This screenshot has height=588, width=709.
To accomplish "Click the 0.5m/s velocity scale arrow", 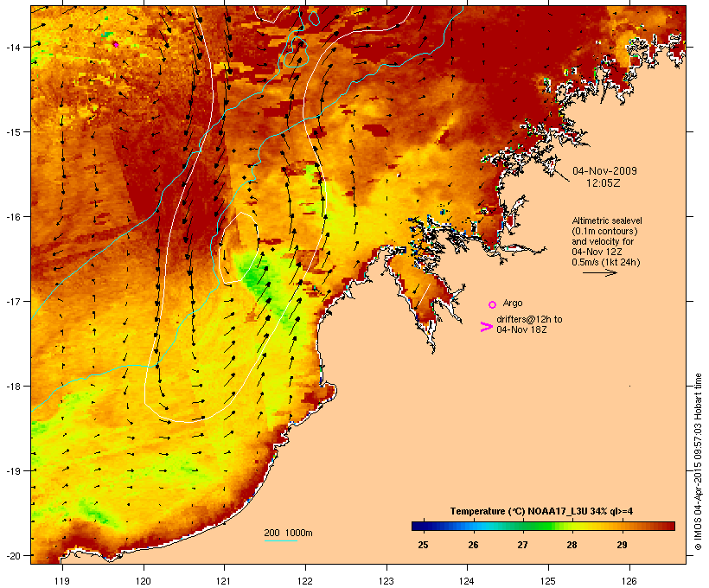I will coord(599,272).
